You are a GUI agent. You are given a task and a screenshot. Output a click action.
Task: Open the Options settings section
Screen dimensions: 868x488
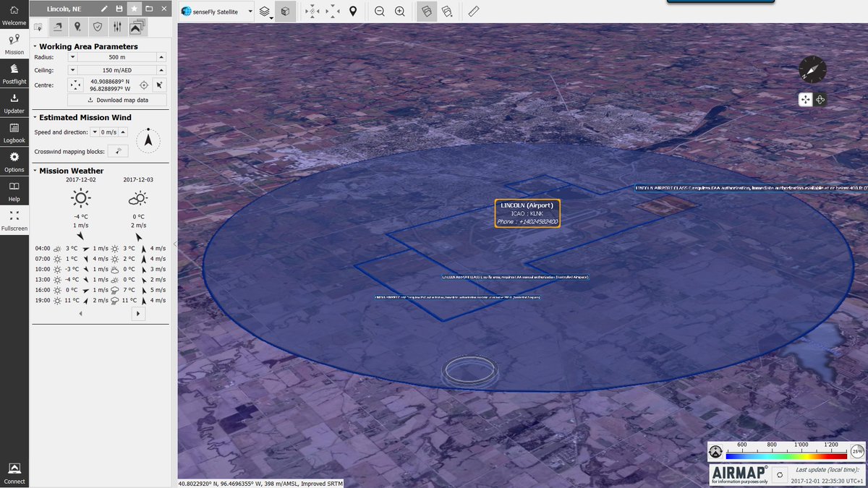click(14, 161)
